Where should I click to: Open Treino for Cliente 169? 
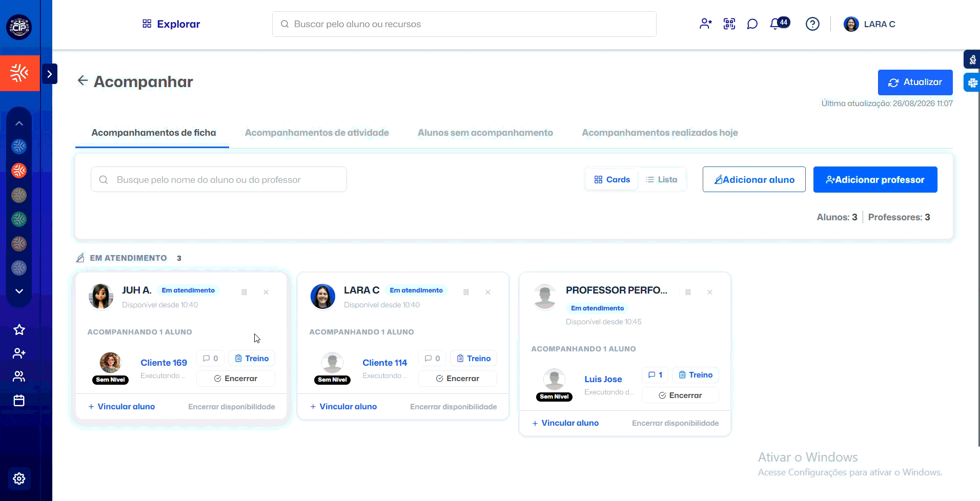click(252, 359)
